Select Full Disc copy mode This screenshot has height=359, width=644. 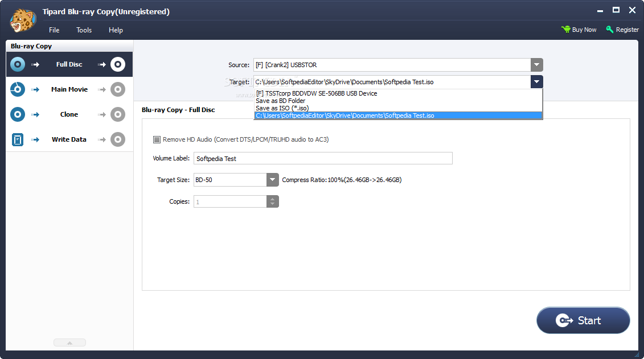tap(69, 64)
